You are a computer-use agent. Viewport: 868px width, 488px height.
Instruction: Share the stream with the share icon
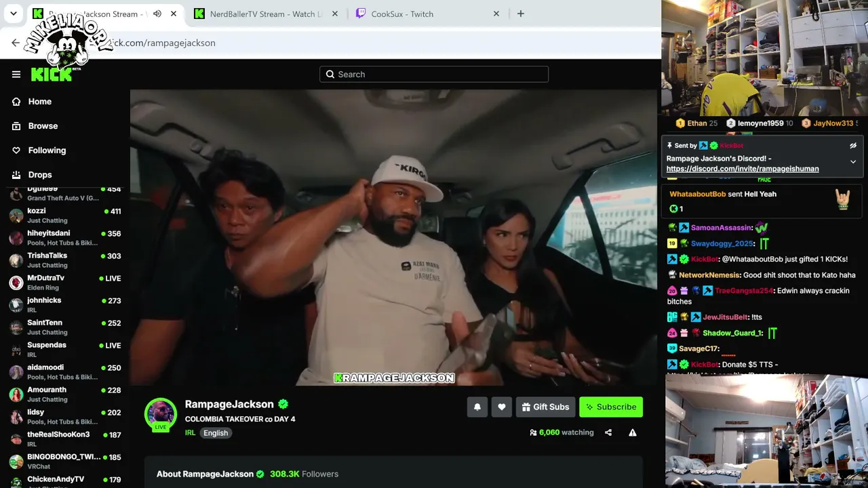tap(608, 432)
